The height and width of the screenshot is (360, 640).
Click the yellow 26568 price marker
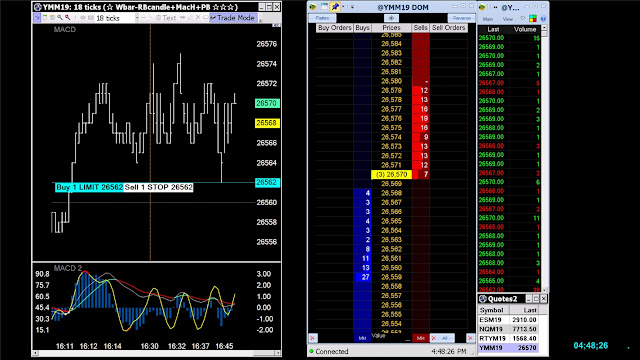tap(267, 123)
